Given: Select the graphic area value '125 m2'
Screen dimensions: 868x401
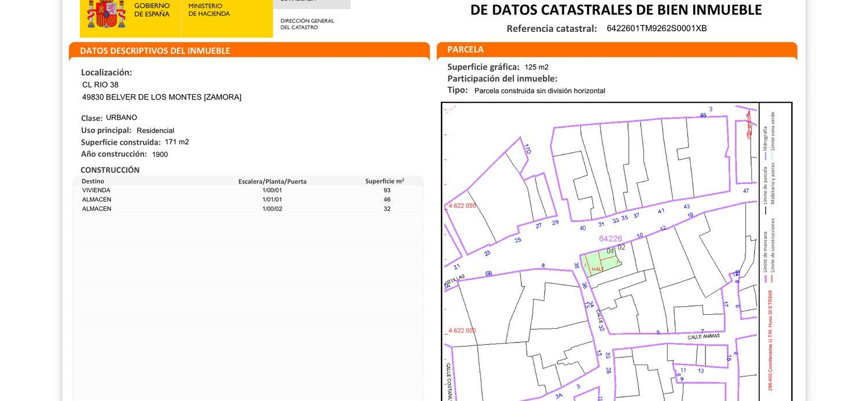Looking at the screenshot, I should pyautogui.click(x=536, y=67).
